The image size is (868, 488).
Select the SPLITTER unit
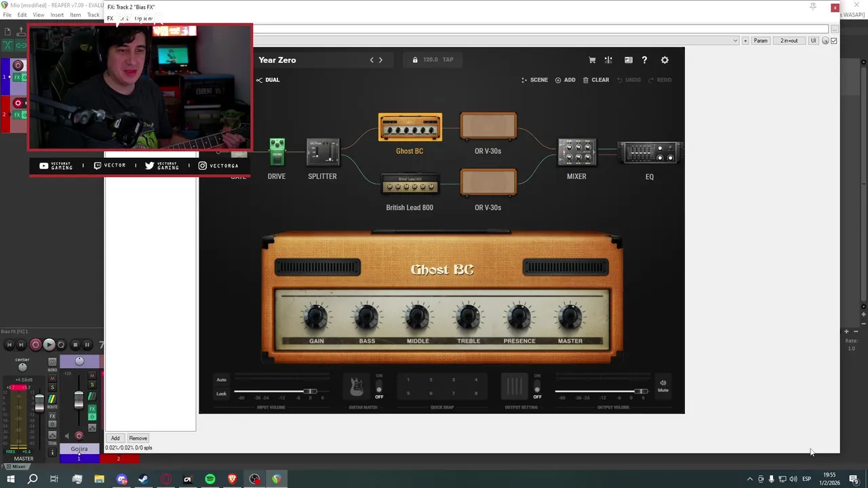[323, 152]
